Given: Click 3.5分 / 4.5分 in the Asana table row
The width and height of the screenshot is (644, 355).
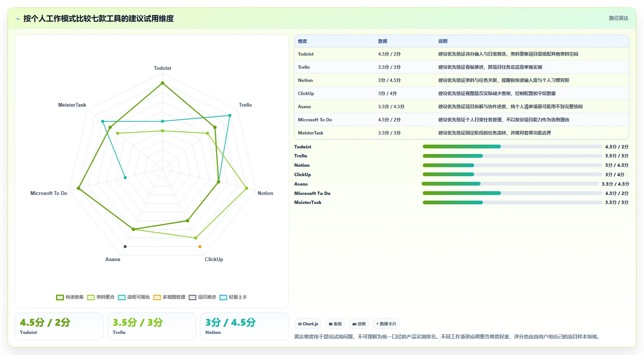Looking at the screenshot, I should pos(391,107).
